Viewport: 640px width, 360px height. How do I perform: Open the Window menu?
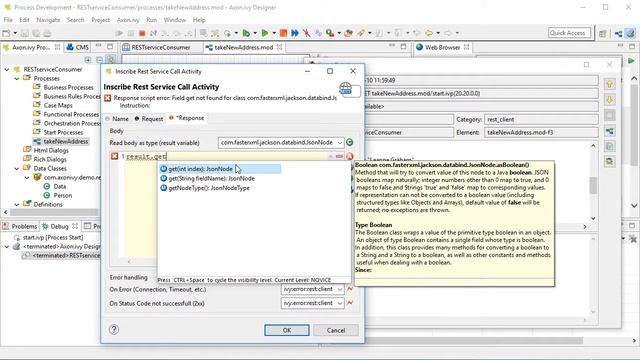tap(175, 20)
